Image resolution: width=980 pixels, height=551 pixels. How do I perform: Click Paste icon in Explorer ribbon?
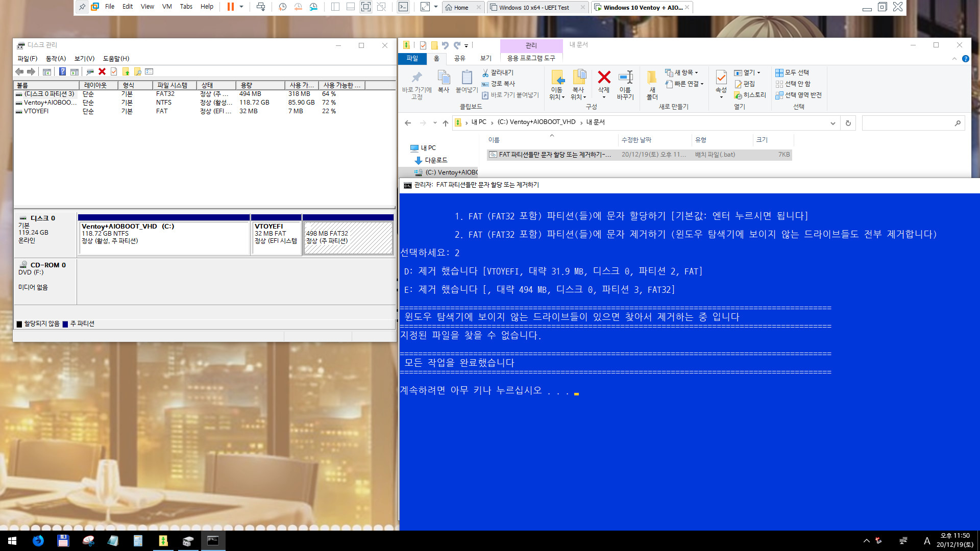click(x=467, y=82)
